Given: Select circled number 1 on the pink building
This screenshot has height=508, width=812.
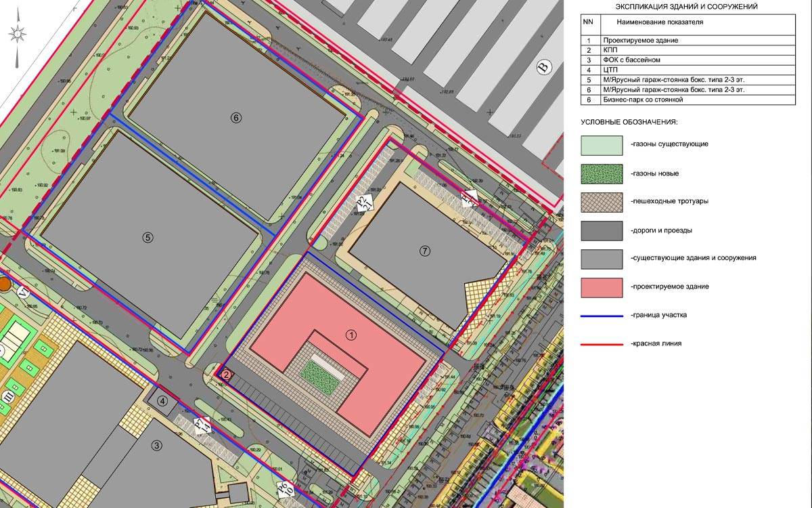Looking at the screenshot, I should [351, 334].
